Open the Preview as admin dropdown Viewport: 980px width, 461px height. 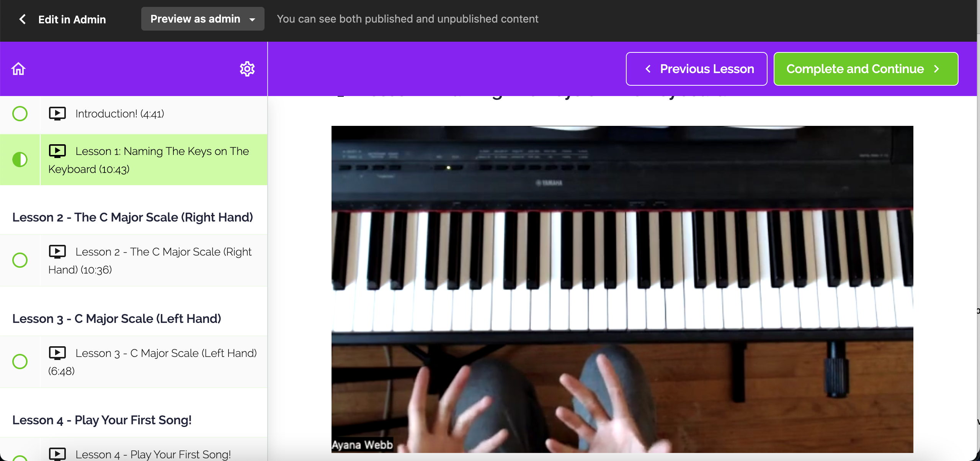click(203, 19)
